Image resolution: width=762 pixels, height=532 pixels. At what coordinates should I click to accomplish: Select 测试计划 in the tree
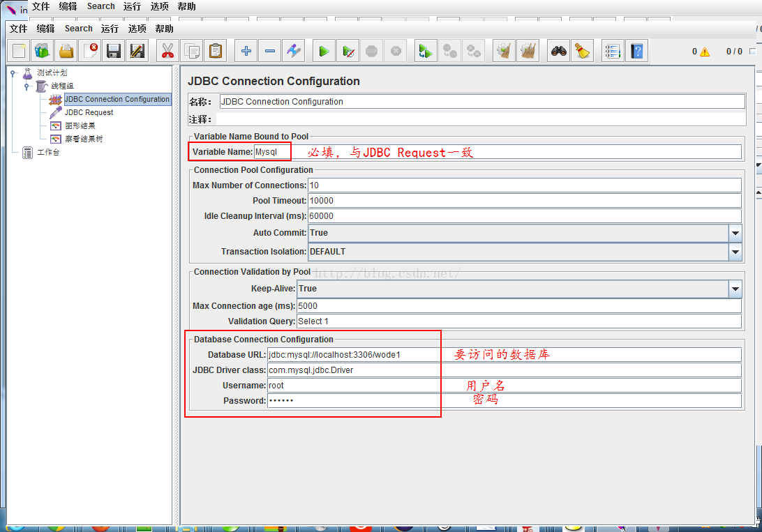(x=52, y=73)
